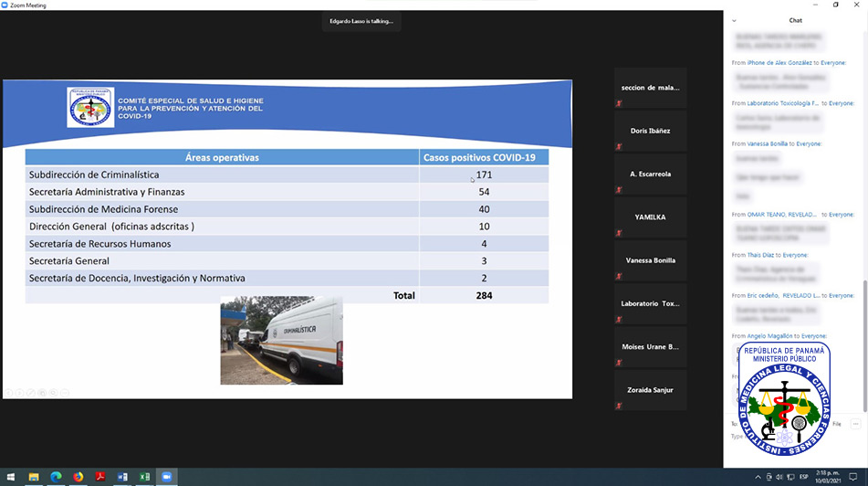Screen dimensions: 868x486
Task: Click the value 40 in the table
Action: 484,209
